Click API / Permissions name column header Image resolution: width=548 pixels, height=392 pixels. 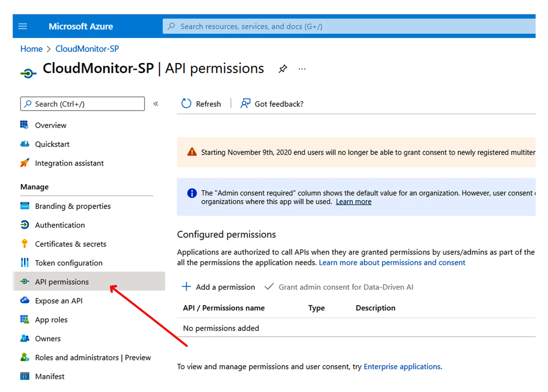pos(224,308)
